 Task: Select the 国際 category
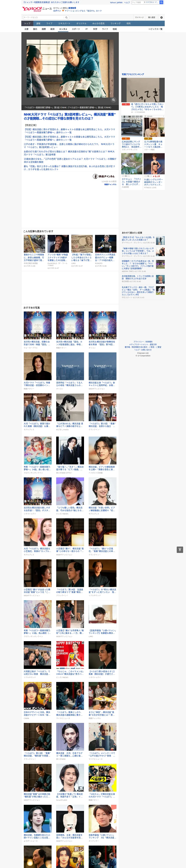tap(44, 29)
